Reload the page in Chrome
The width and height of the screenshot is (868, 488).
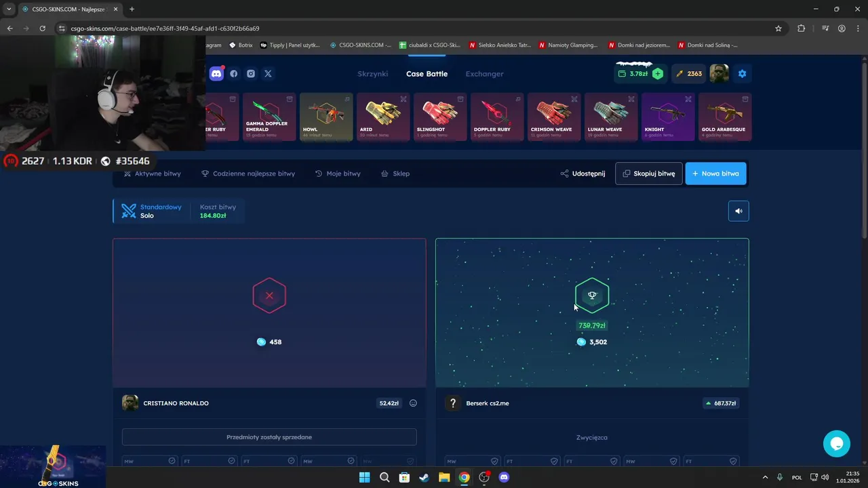pos(42,28)
